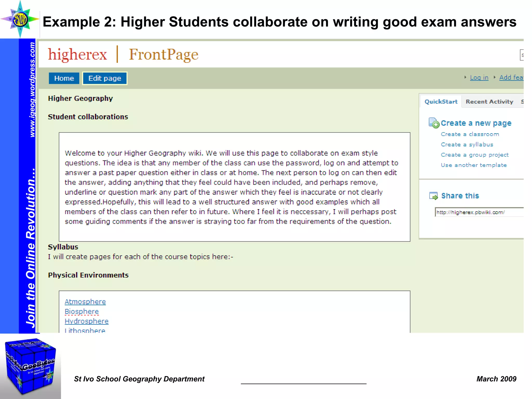The height and width of the screenshot is (399, 532).
Task: Click the Create a new page icon
Action: [x=434, y=123]
